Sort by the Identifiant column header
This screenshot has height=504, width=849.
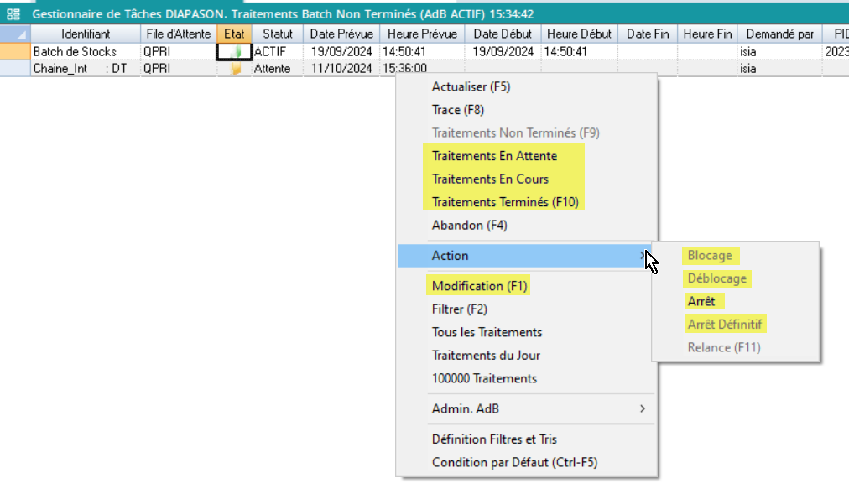coord(86,34)
